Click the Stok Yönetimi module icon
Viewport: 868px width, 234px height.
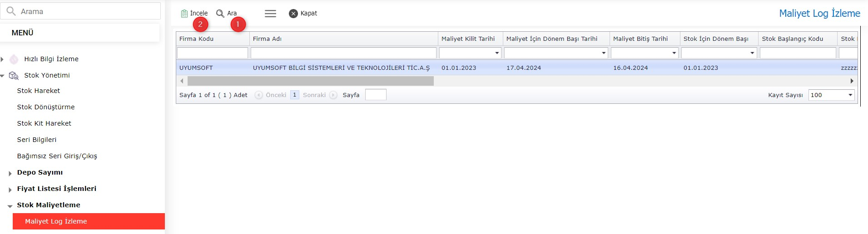click(x=14, y=75)
